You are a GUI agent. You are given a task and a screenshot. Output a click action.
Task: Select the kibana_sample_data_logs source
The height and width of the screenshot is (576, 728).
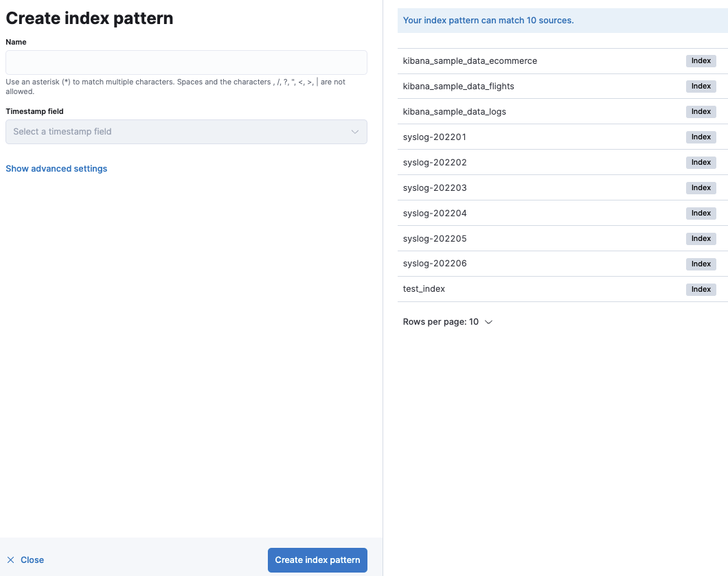point(454,111)
